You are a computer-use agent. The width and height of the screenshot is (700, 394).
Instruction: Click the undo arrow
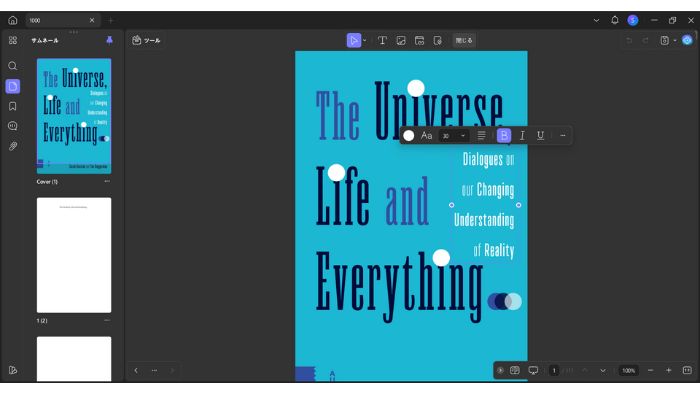tap(629, 41)
